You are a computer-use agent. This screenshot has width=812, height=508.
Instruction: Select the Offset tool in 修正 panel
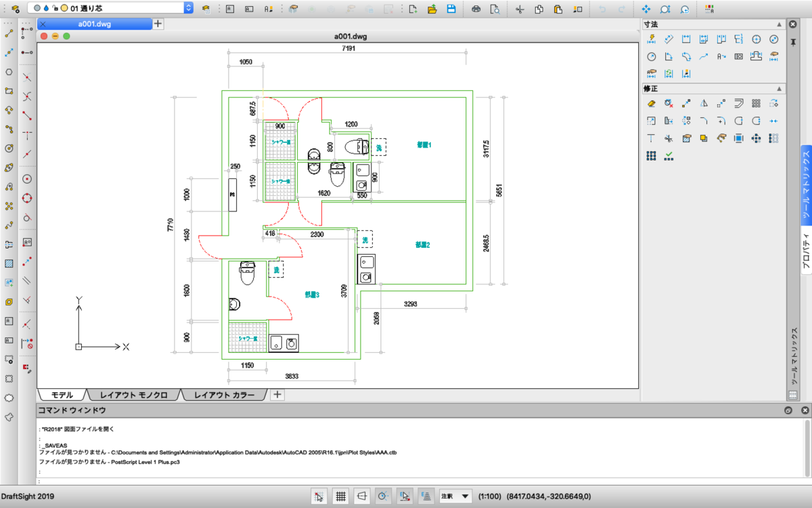(739, 103)
